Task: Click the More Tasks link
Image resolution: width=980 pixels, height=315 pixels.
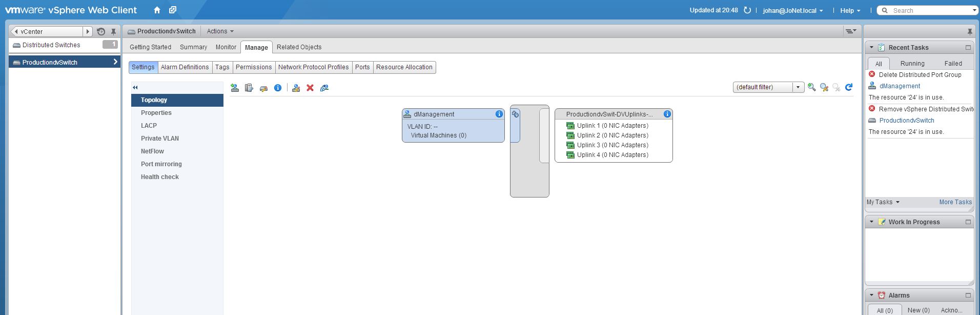Action: point(955,202)
